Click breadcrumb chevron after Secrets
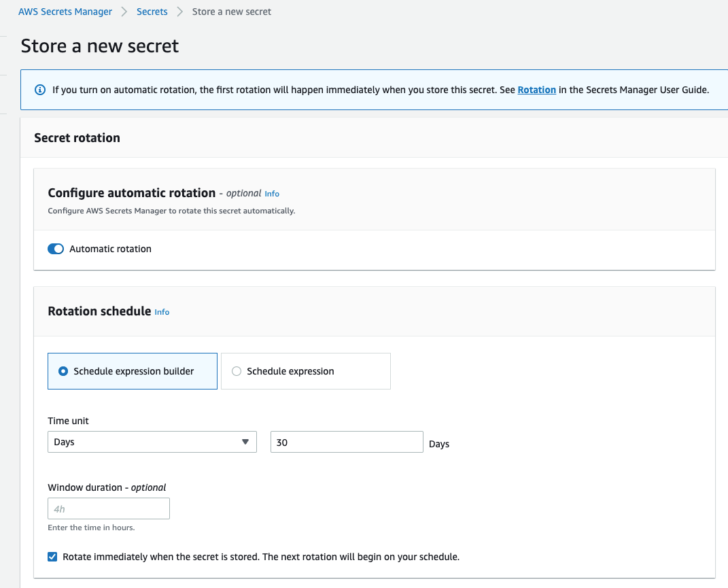Viewport: 728px width, 588px height. (180, 12)
